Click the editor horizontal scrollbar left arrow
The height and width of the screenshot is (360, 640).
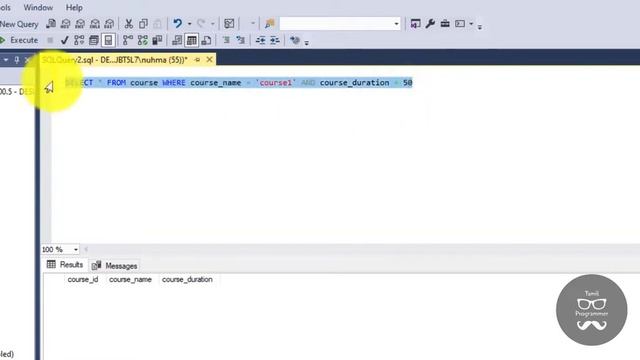(x=86, y=249)
